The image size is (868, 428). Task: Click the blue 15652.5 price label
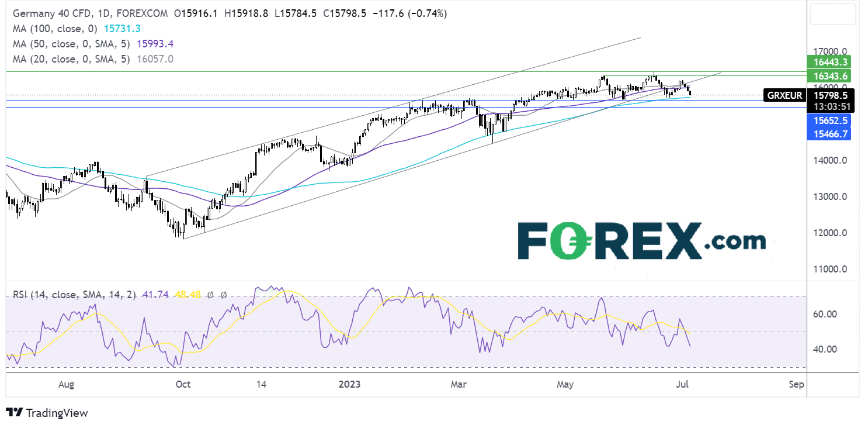(828, 120)
